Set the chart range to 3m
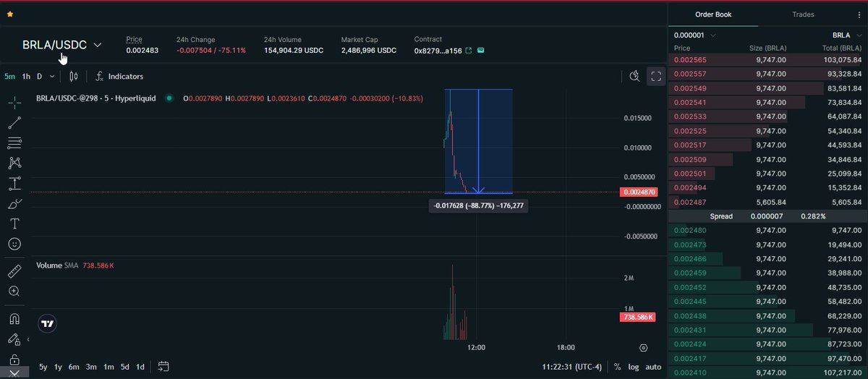This screenshot has height=379, width=868. click(91, 367)
